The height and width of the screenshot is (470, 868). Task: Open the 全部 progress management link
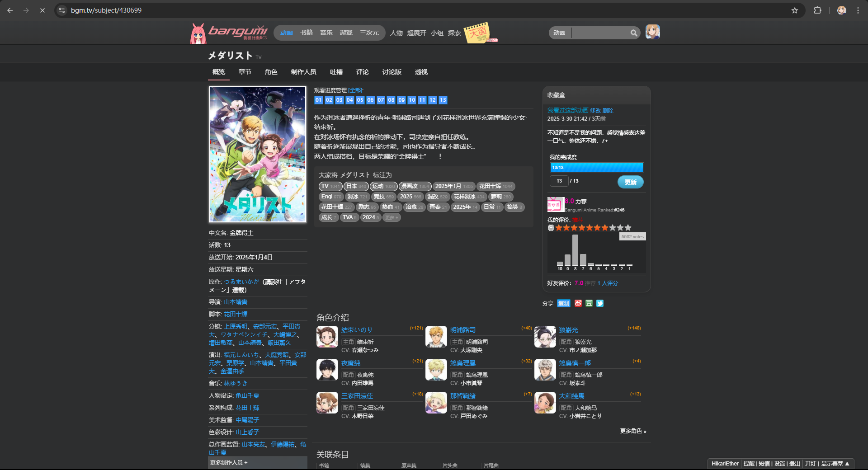pos(355,90)
